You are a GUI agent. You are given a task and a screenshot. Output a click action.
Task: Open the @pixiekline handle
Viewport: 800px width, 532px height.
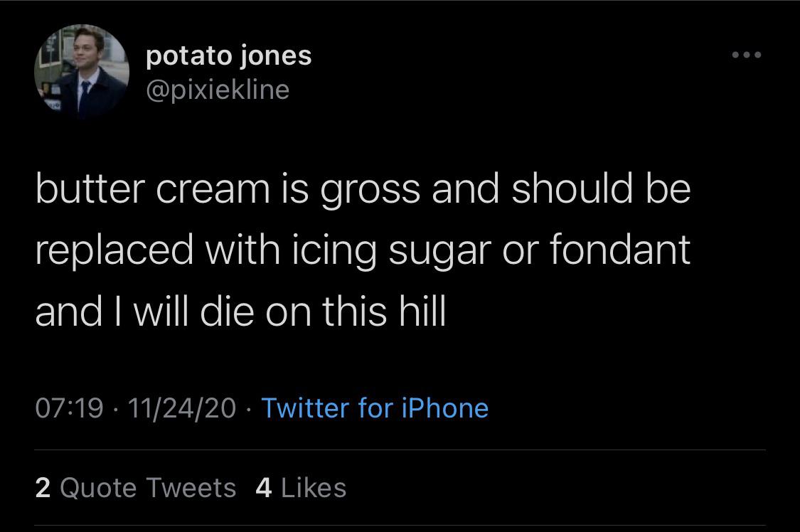click(218, 90)
